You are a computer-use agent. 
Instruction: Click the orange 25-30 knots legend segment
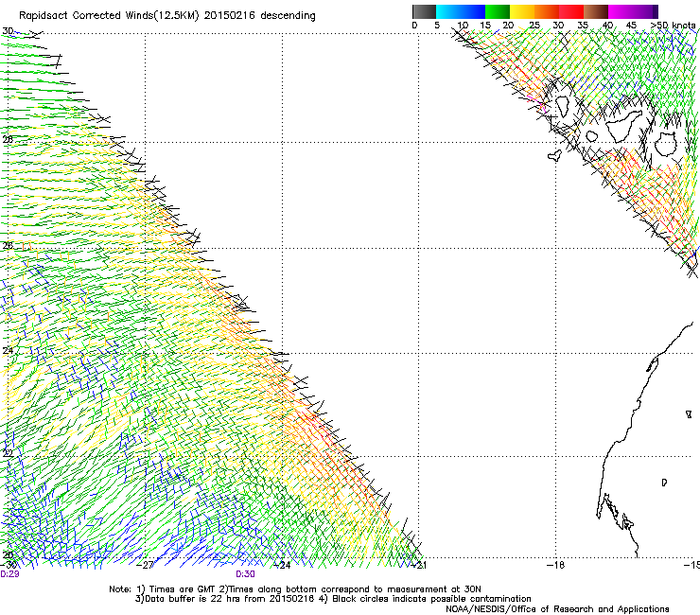547,11
